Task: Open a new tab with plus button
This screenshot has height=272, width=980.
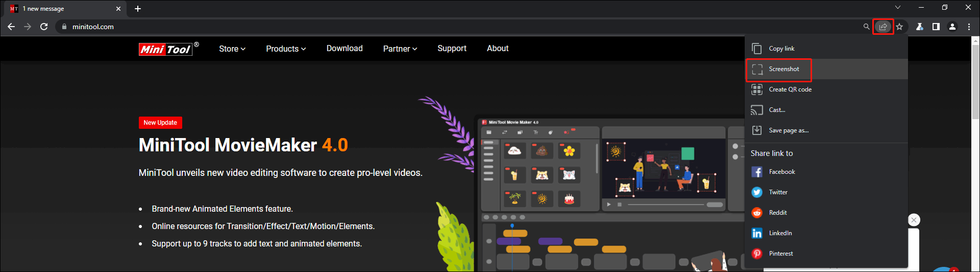Action: pyautogui.click(x=138, y=9)
